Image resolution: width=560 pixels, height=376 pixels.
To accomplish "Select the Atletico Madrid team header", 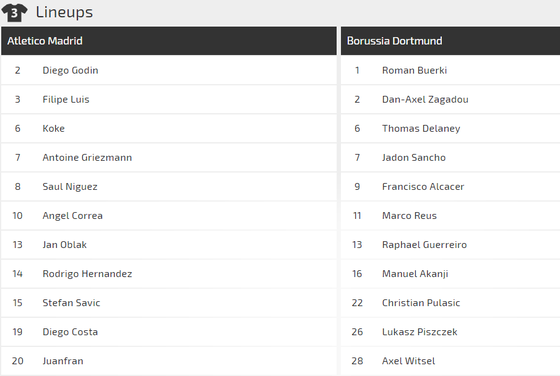I will click(169, 41).
